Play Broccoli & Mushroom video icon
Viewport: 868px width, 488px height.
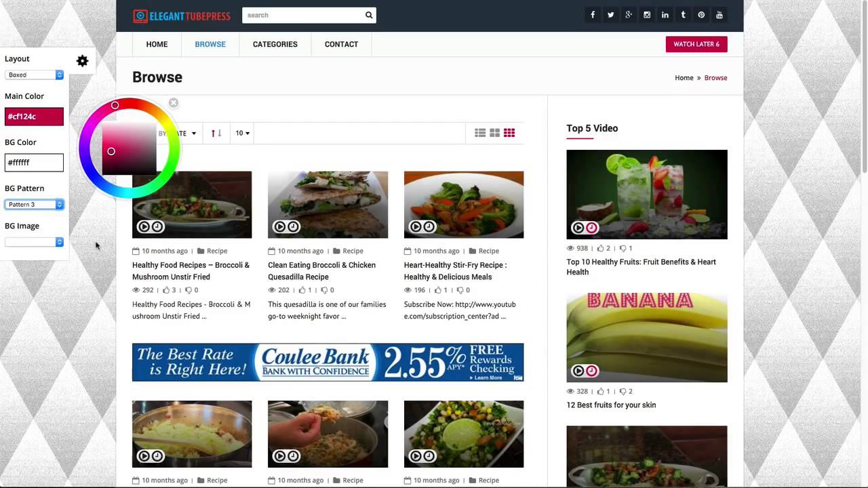click(x=144, y=227)
